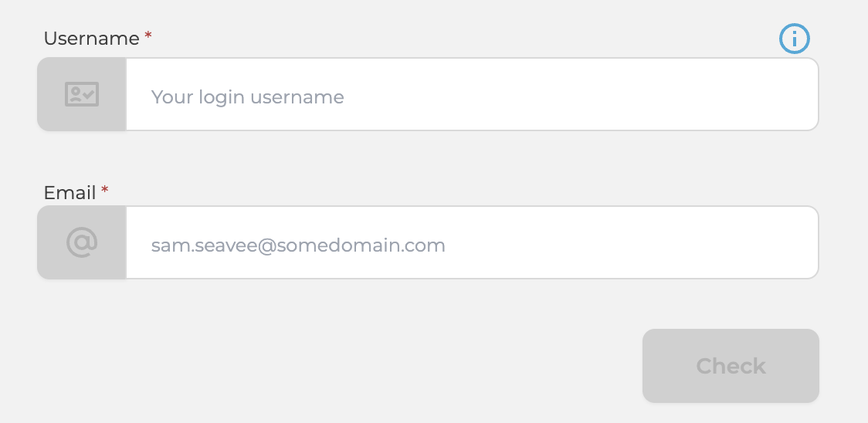The image size is (868, 423).
Task: Submit the form with the Check button
Action: point(731,366)
